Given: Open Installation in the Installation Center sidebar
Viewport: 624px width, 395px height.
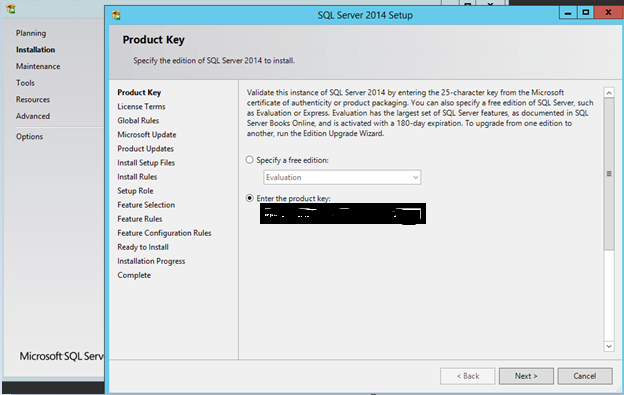Looking at the screenshot, I should [x=35, y=50].
